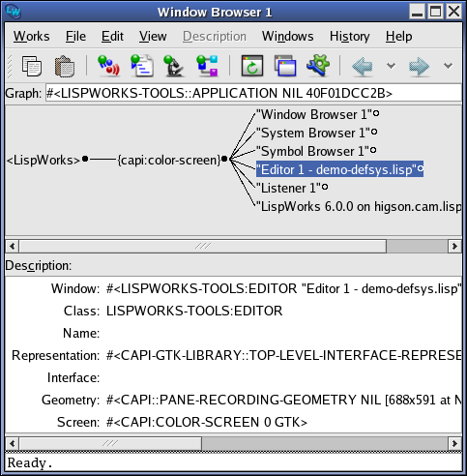Click the graph horizontal scrollbar thumb
This screenshot has width=467, height=476.
[x=203, y=247]
